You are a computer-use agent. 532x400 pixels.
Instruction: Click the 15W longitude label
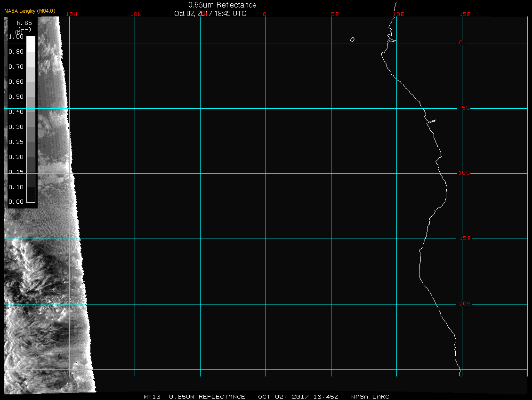(x=72, y=14)
